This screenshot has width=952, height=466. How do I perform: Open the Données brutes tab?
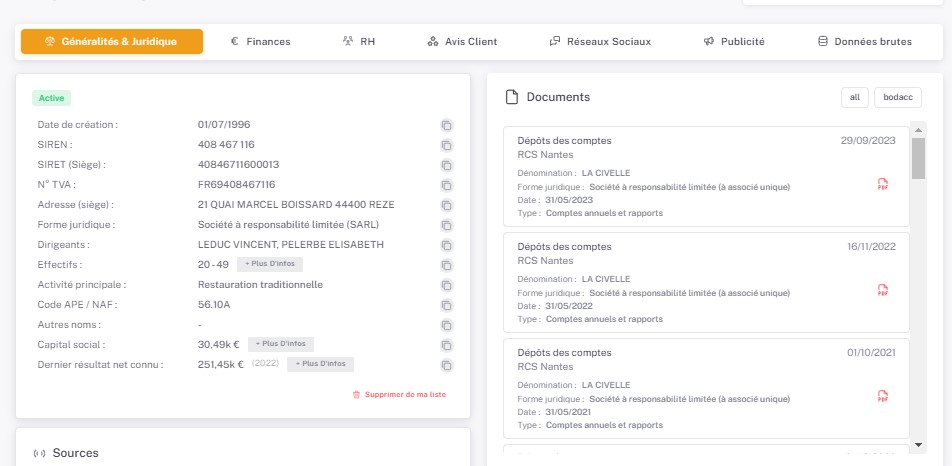tap(865, 42)
